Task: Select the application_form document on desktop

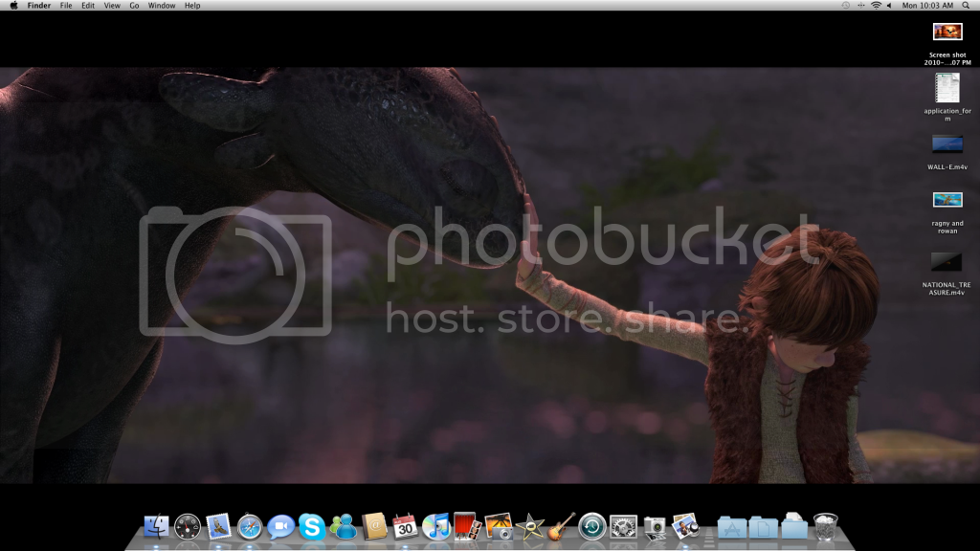Action: (947, 89)
